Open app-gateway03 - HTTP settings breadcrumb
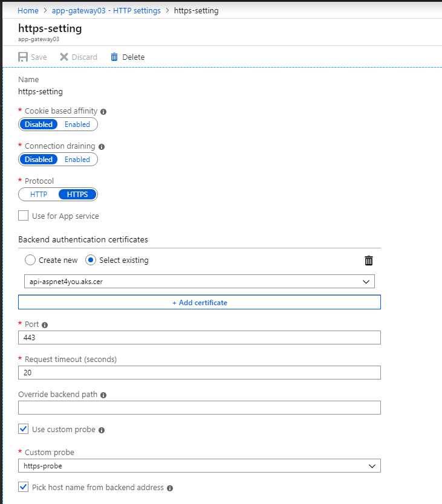The height and width of the screenshot is (504, 442). pyautogui.click(x=106, y=11)
